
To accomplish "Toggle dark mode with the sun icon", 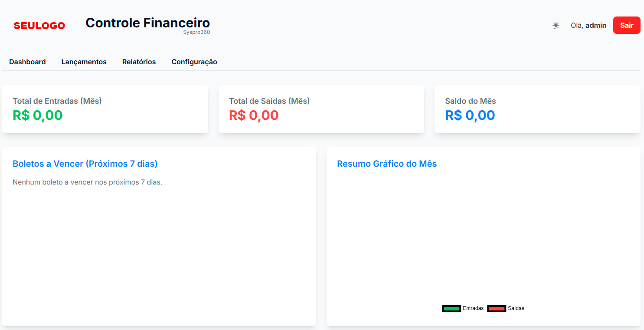I will click(556, 25).
